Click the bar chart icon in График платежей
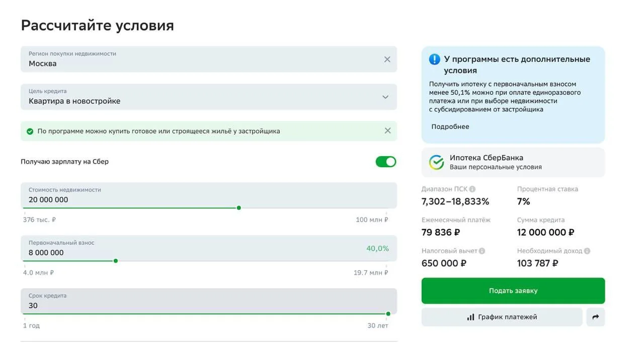Image resolution: width=644 pixels, height=344 pixels. (x=470, y=317)
